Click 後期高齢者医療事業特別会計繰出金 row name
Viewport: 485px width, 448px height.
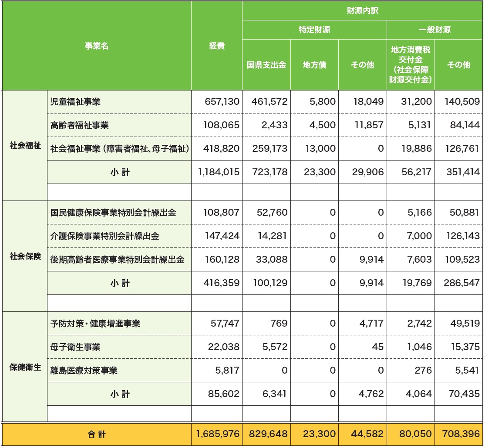tap(118, 260)
